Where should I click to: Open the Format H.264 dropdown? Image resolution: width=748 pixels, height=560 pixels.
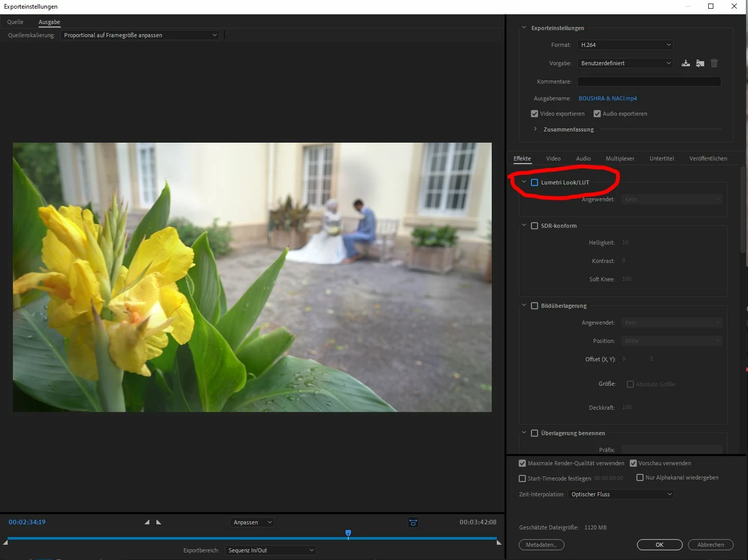(x=625, y=45)
